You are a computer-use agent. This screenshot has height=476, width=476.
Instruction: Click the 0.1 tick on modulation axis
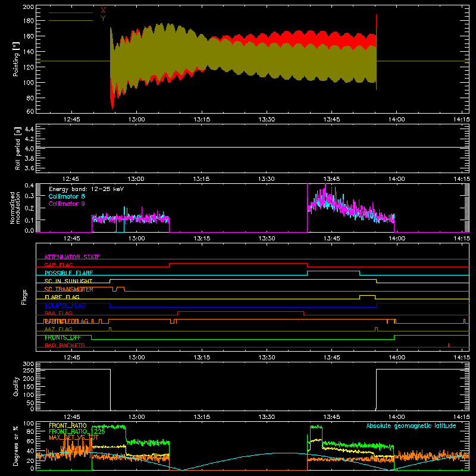click(x=29, y=220)
